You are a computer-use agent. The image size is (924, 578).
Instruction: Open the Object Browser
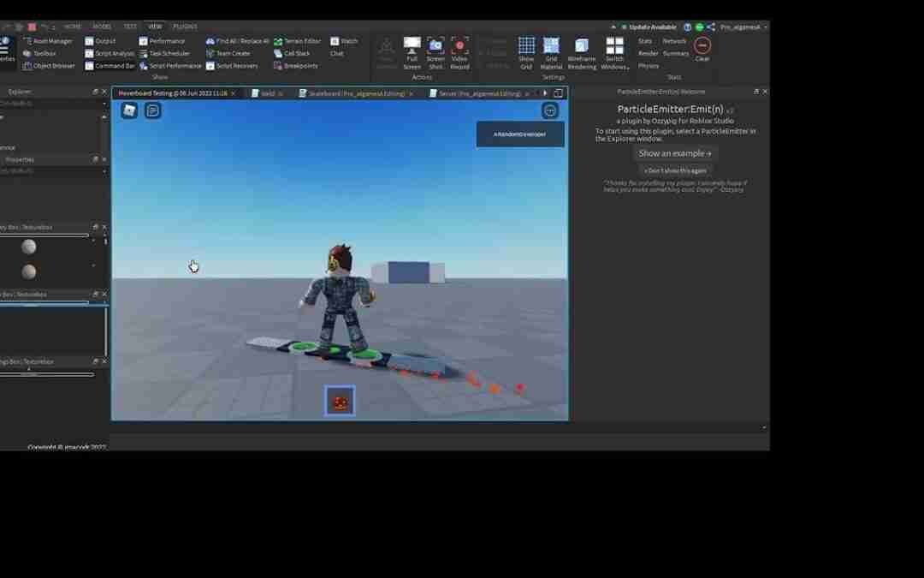click(x=49, y=66)
